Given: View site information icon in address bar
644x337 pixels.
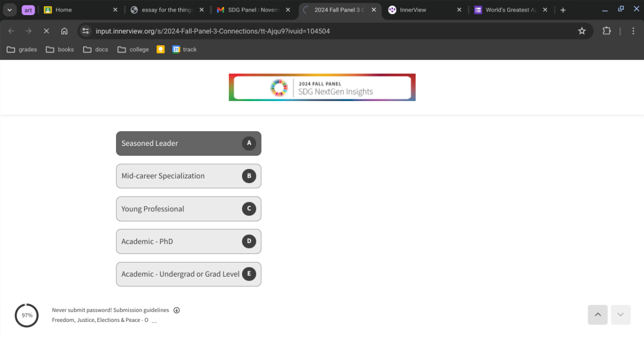Looking at the screenshot, I should click(x=86, y=31).
